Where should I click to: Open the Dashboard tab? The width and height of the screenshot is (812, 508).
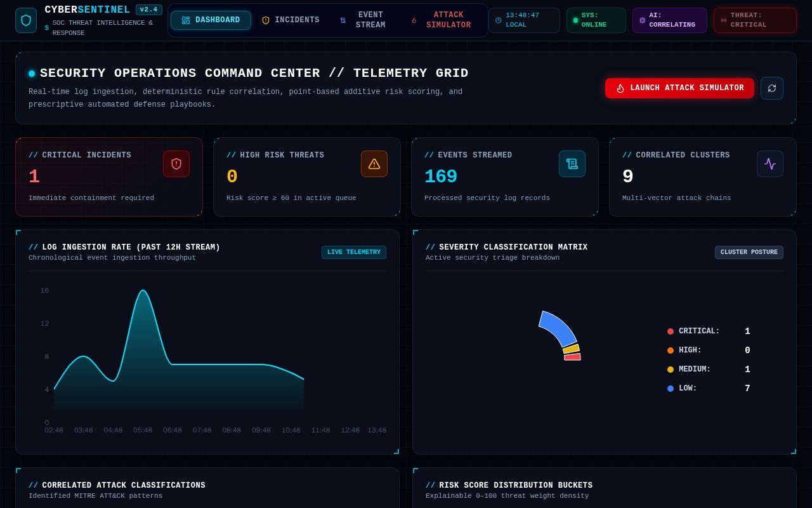click(211, 20)
